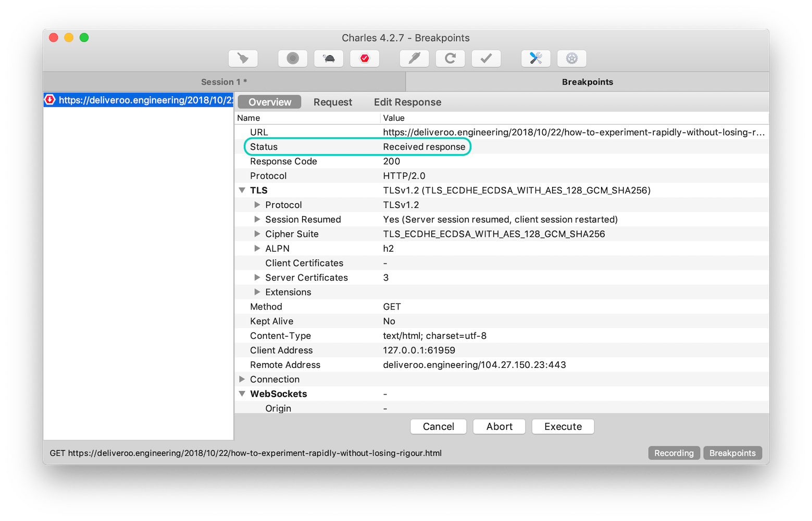Switch to the Session 1 tab
This screenshot has height=521, width=812.
224,82
